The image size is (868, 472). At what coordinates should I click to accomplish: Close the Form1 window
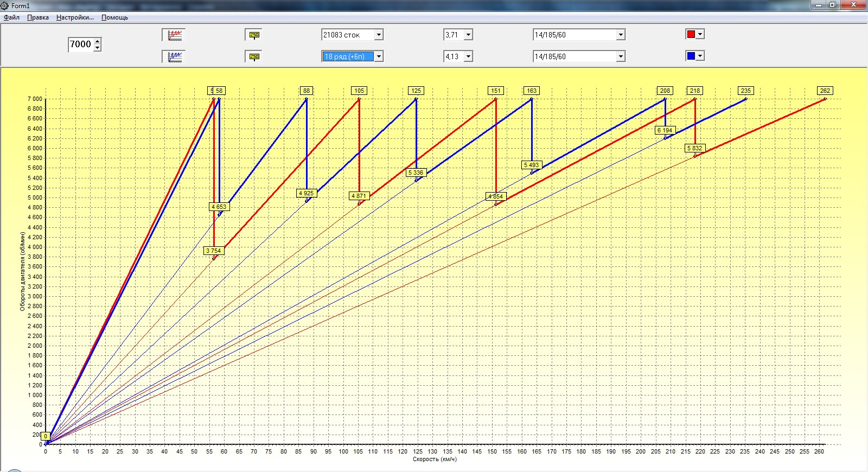click(x=853, y=5)
